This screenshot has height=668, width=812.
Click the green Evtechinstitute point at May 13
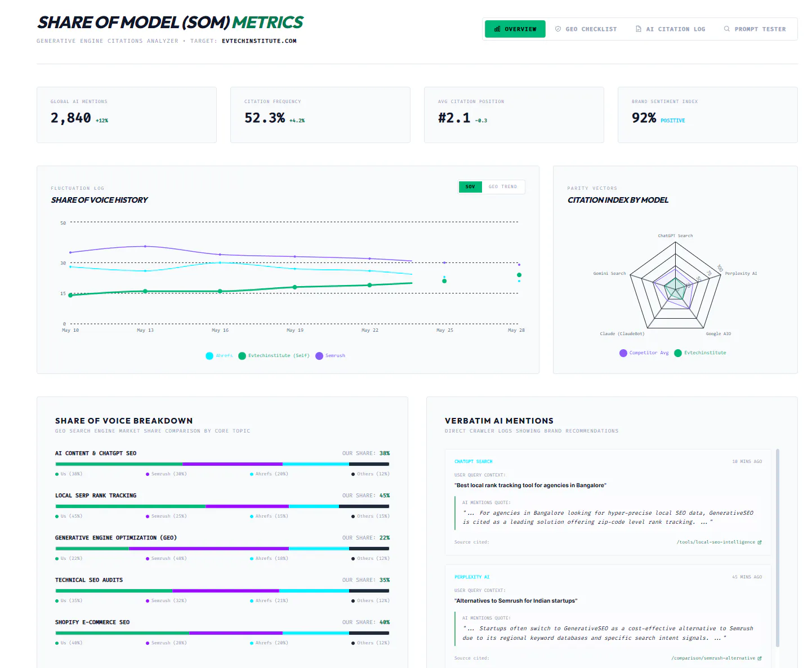pos(145,291)
